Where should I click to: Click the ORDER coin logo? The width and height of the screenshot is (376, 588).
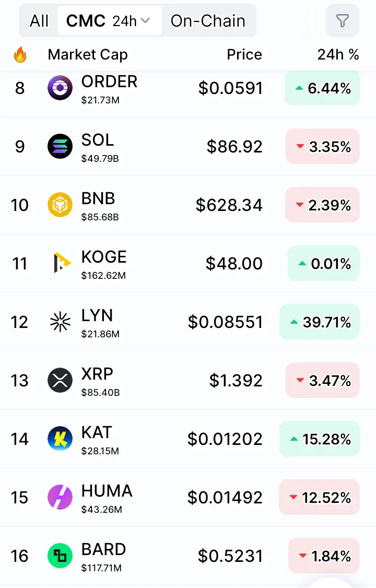(60, 88)
